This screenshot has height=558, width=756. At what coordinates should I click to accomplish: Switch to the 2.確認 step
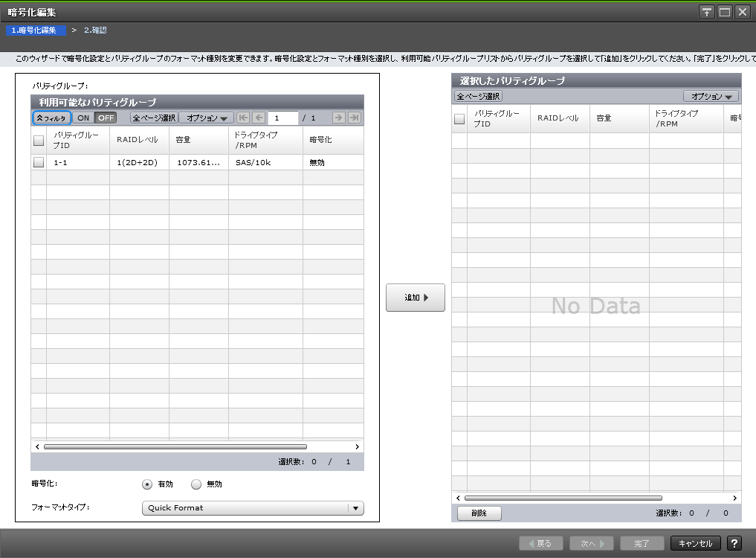click(x=95, y=30)
